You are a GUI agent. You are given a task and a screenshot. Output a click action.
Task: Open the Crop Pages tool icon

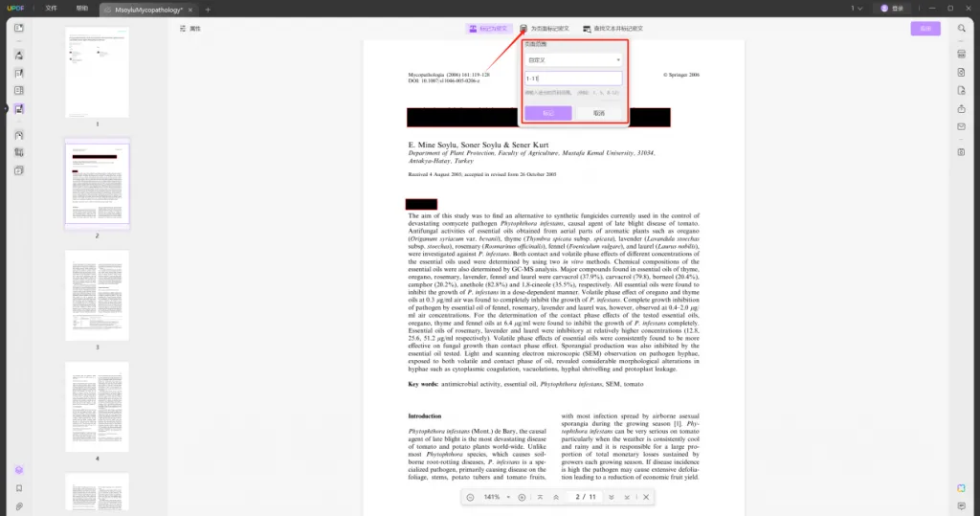19,152
